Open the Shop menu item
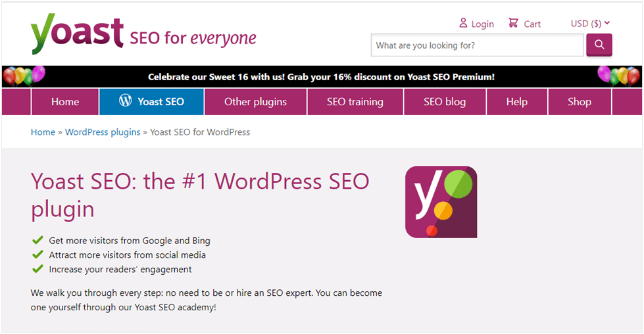The width and height of the screenshot is (644, 334). [580, 102]
